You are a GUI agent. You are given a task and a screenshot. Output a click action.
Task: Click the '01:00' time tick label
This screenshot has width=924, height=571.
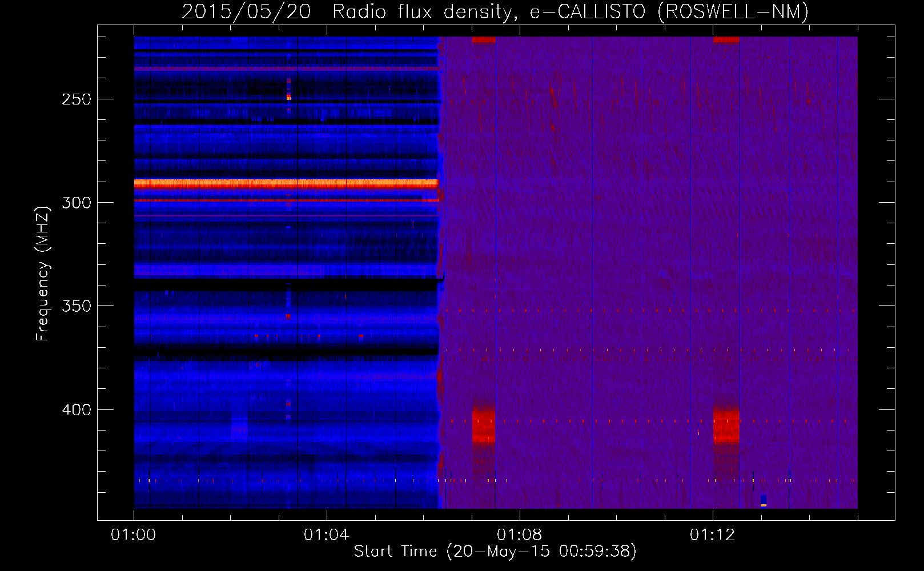(134, 535)
